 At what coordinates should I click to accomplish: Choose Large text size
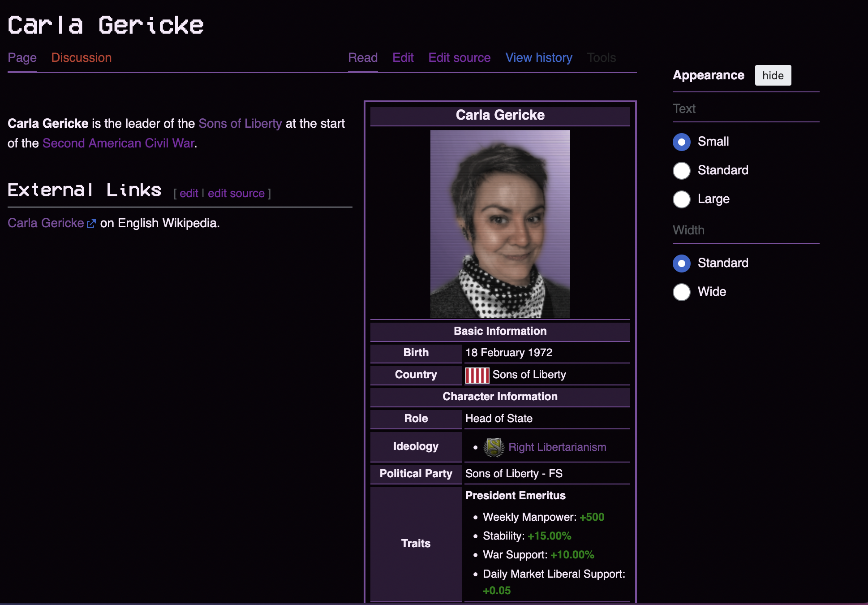pos(681,199)
